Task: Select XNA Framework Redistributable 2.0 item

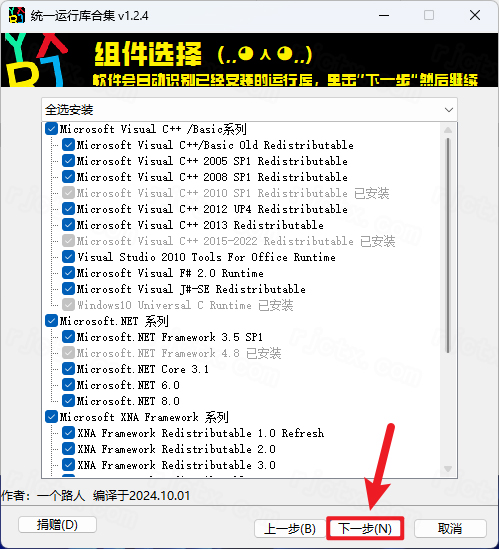Action: pyautogui.click(x=176, y=449)
